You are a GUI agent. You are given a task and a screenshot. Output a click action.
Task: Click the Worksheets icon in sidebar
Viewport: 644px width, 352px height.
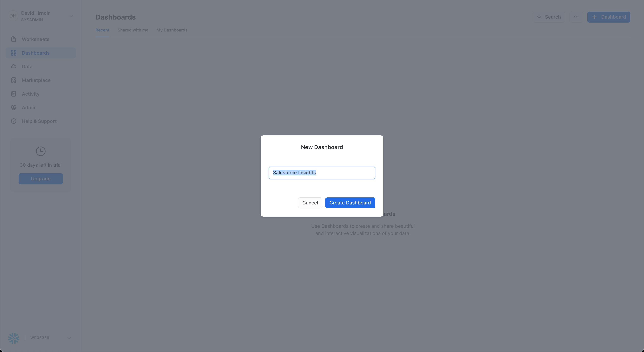click(x=13, y=39)
